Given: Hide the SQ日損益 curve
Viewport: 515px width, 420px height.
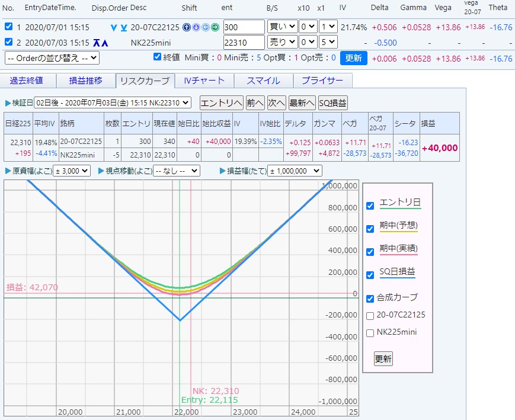Looking at the screenshot, I should (370, 275).
